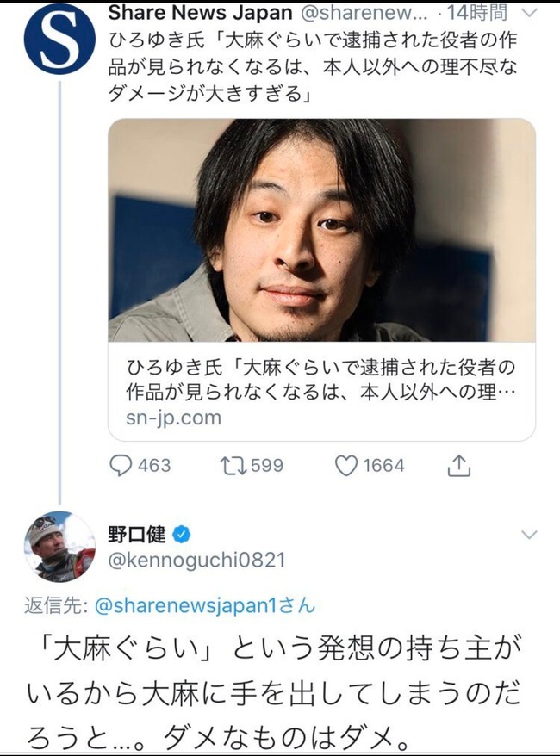Expand the chevron menu on 野口健 reply
Image resolution: width=560 pixels, height=756 pixels.
pyautogui.click(x=530, y=535)
